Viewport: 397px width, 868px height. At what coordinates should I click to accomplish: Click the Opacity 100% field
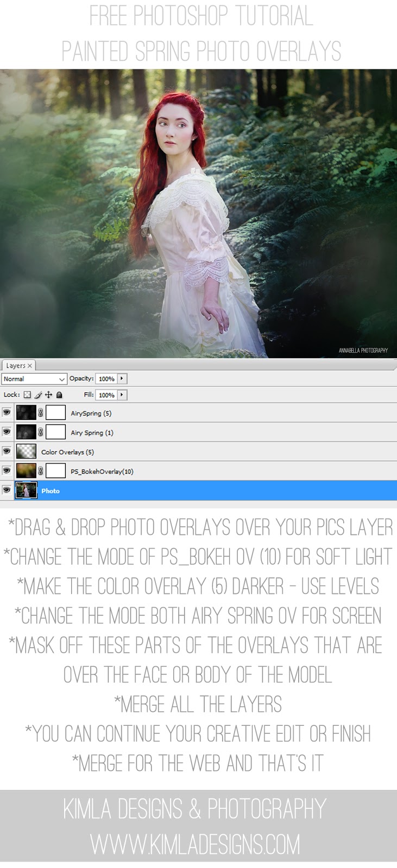pos(106,379)
